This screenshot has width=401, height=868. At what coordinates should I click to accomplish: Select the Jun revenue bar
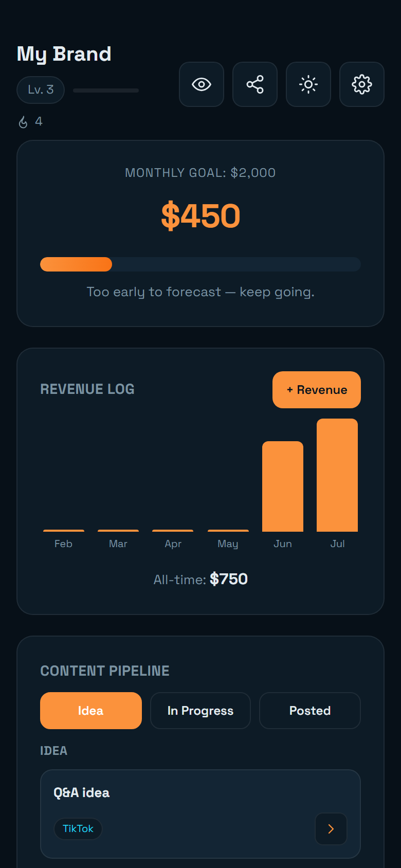[x=283, y=486]
